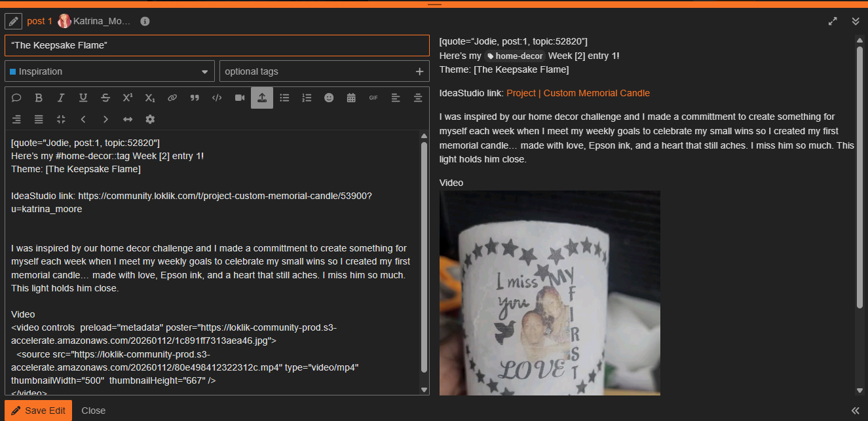Collapse the composer panel
Viewport: 868px width, 421px height.
coord(855,21)
